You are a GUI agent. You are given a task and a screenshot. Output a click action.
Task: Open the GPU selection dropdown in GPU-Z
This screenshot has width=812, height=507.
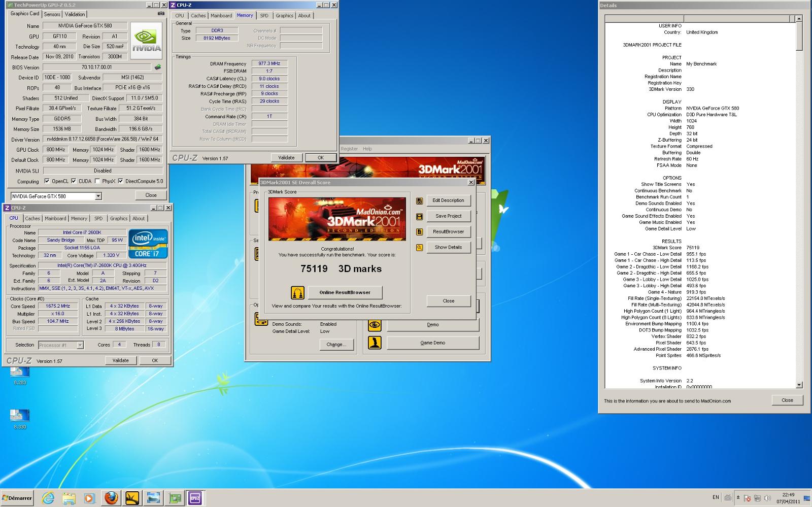coord(98,196)
